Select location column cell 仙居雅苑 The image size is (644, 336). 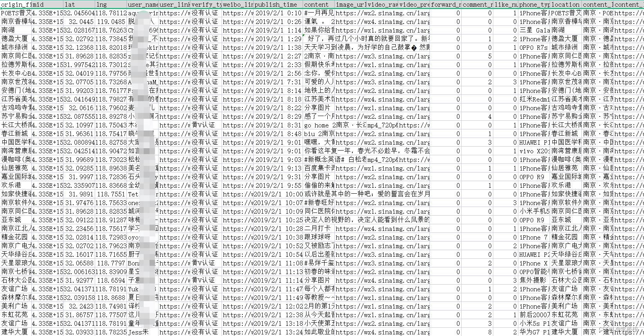click(x=566, y=168)
